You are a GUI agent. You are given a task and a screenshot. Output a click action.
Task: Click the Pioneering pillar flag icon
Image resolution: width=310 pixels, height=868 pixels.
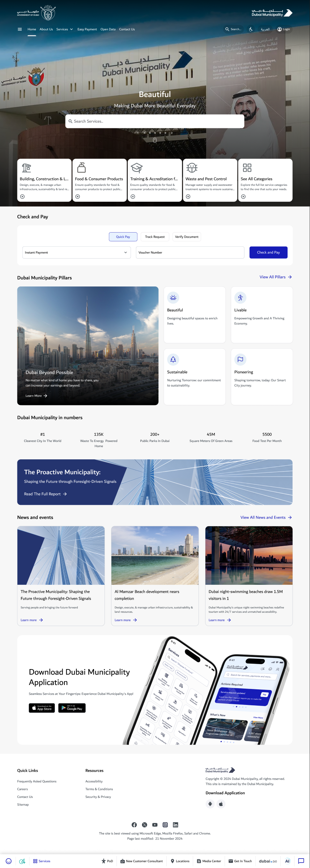pos(240,359)
